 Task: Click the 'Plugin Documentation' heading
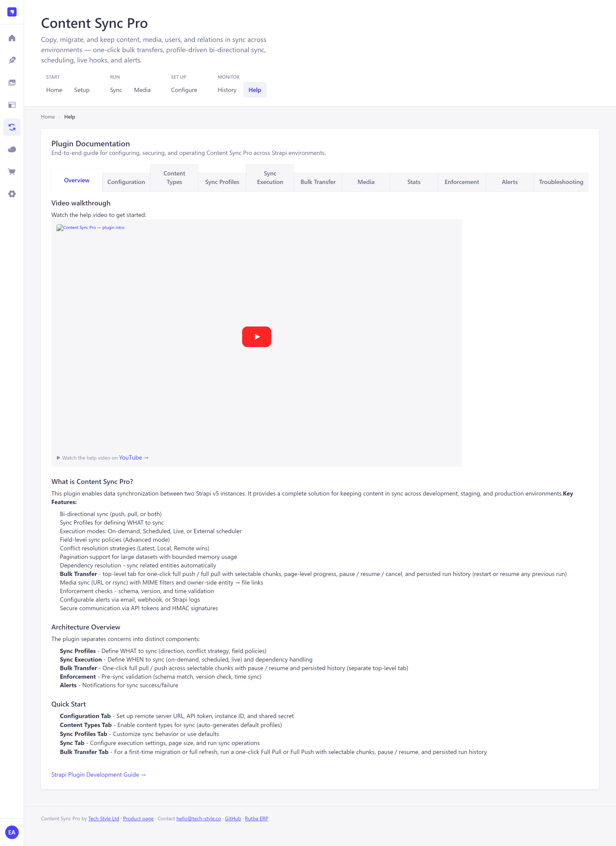click(91, 144)
